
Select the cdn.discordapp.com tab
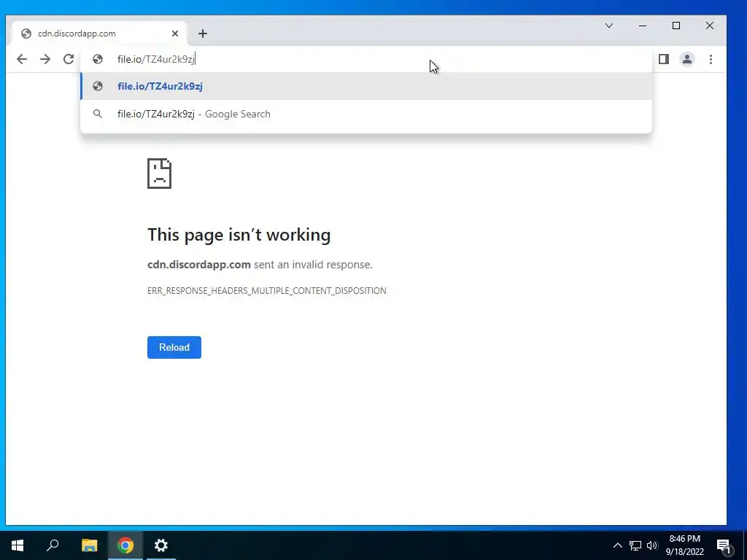(99, 34)
